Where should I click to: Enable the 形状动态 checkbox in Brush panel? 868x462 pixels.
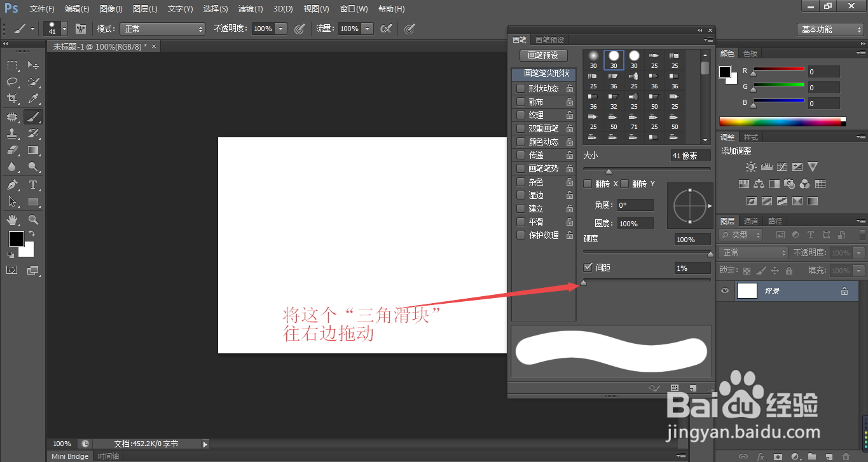pyautogui.click(x=521, y=88)
